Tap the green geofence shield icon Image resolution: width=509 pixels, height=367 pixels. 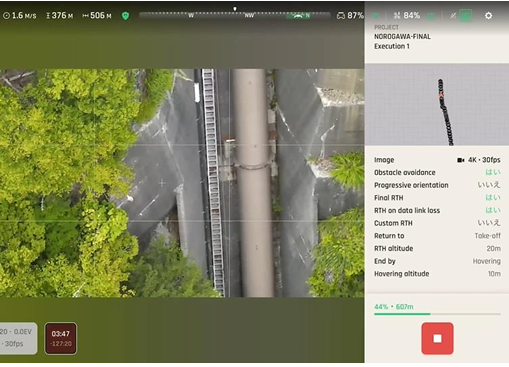tap(125, 16)
